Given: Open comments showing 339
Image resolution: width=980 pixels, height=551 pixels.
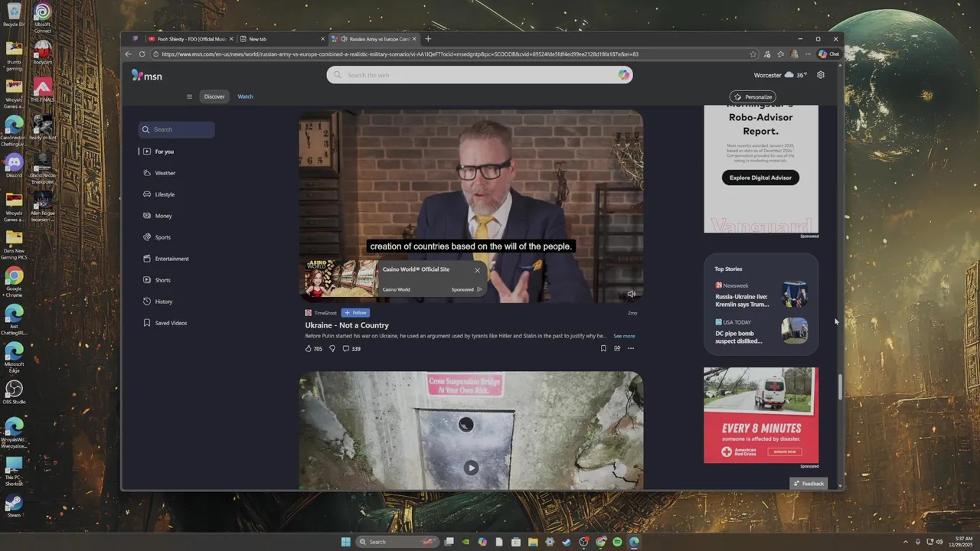Looking at the screenshot, I should click(x=351, y=348).
